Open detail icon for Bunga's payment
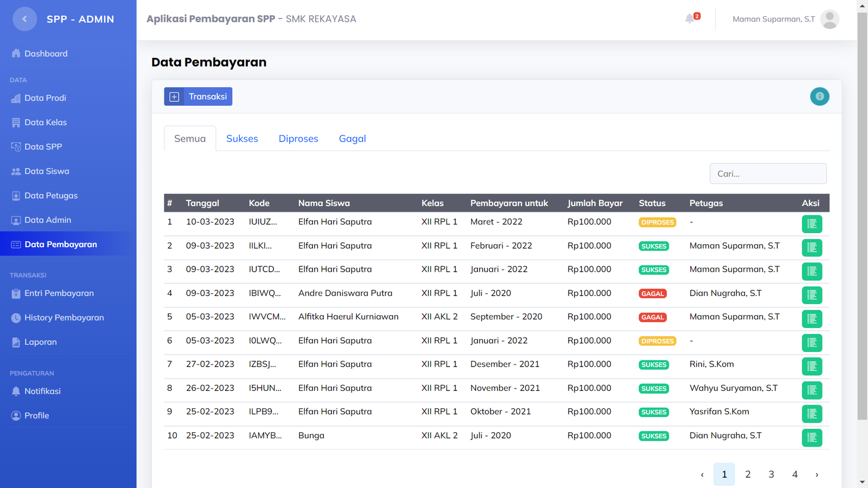Viewport: 868px width, 488px height. pos(812,438)
